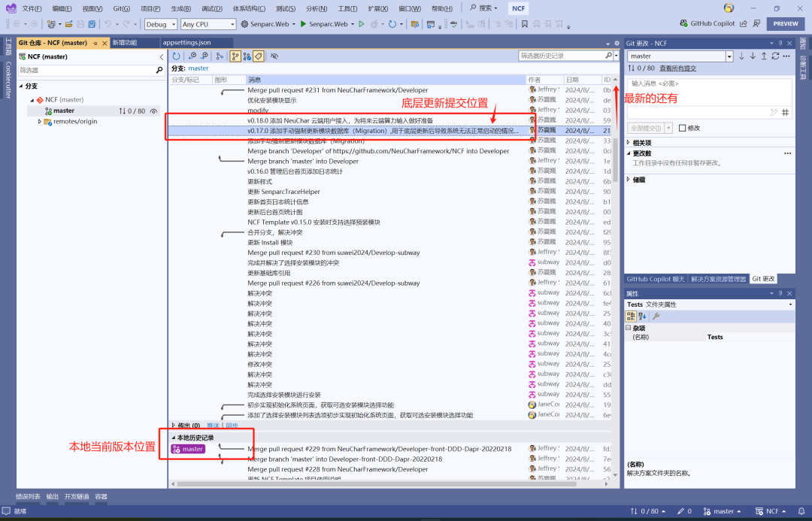Click the pin icon on Git 仓库 tab
The image size is (812, 521).
(x=95, y=43)
